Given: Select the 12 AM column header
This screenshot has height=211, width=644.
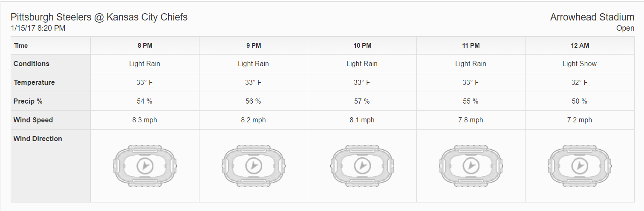Looking at the screenshot, I should pos(580,46).
